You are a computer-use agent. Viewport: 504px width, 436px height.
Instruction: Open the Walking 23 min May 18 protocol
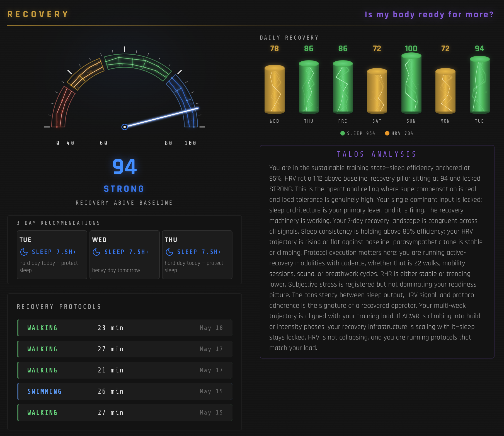pyautogui.click(x=125, y=328)
